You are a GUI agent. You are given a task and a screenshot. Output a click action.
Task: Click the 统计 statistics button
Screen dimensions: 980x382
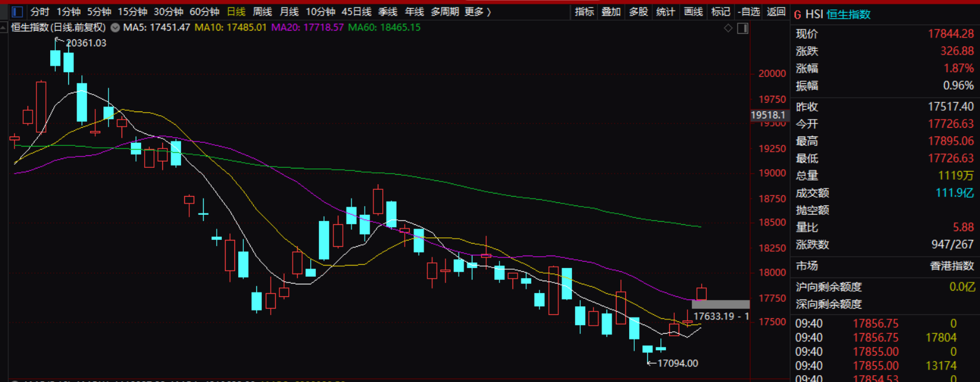tap(665, 12)
